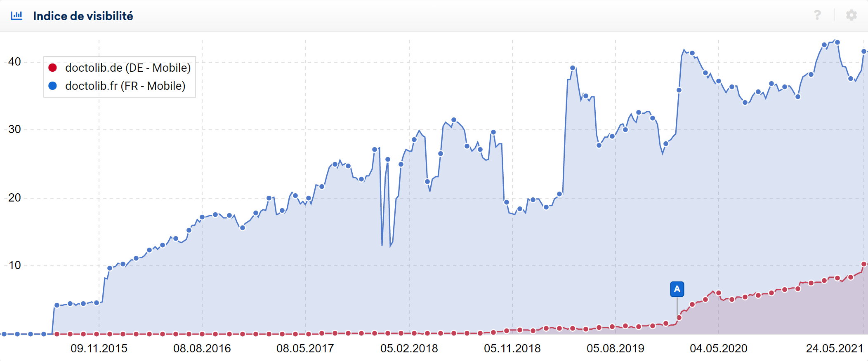Click the 05.02.2018 date label

click(409, 349)
